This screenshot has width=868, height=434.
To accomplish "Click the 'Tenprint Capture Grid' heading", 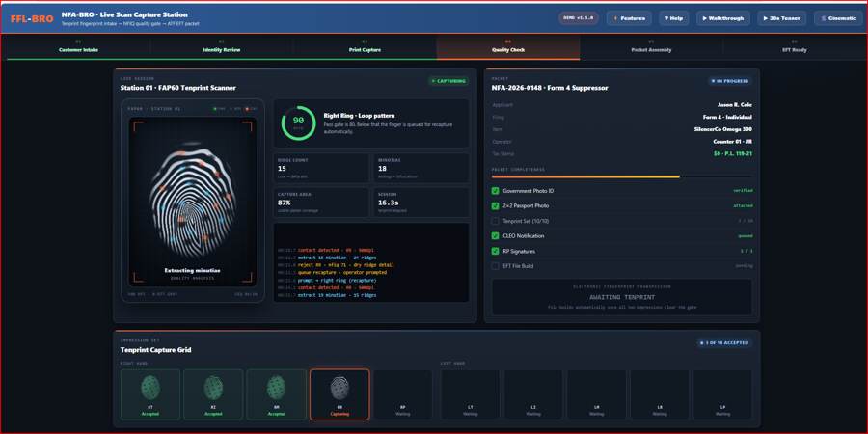I will click(155, 350).
